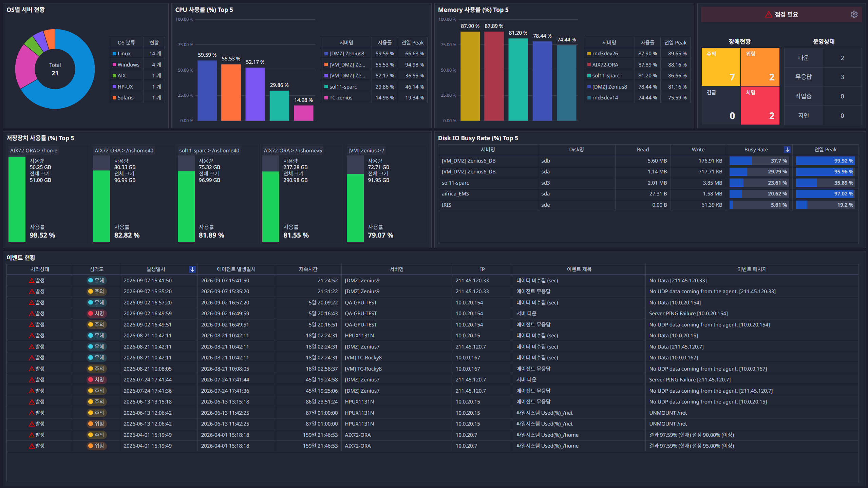The width and height of the screenshot is (868, 488).
Task: Open the red 치명 tile showing 2
Action: (x=760, y=106)
